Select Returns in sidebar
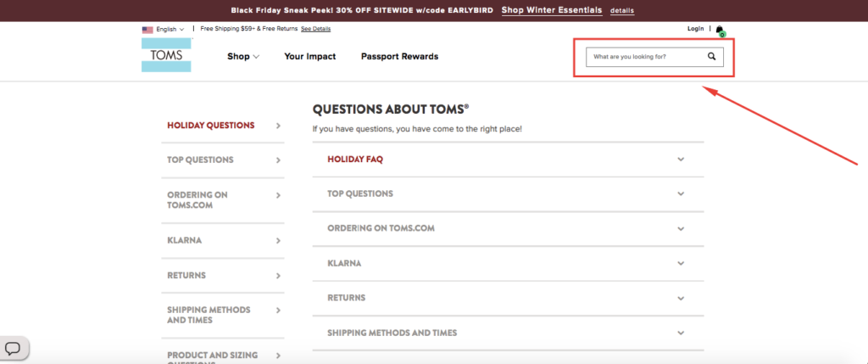The height and width of the screenshot is (364, 868). pos(223,276)
